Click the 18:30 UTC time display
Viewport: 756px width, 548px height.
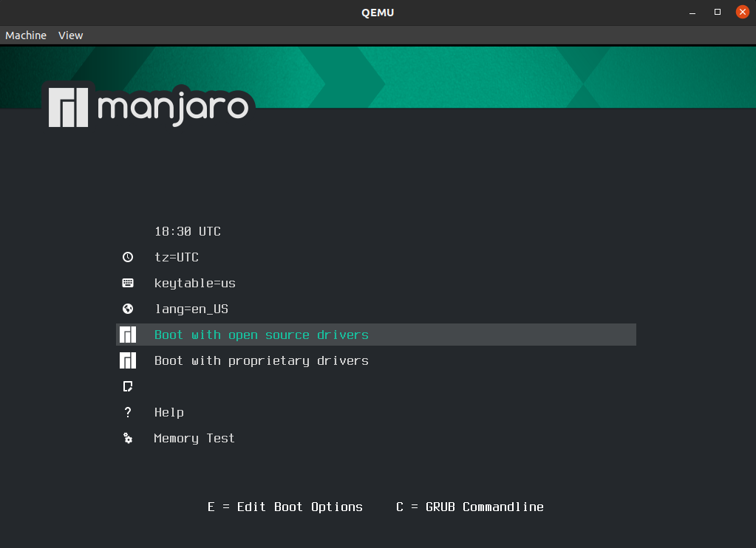pos(187,231)
